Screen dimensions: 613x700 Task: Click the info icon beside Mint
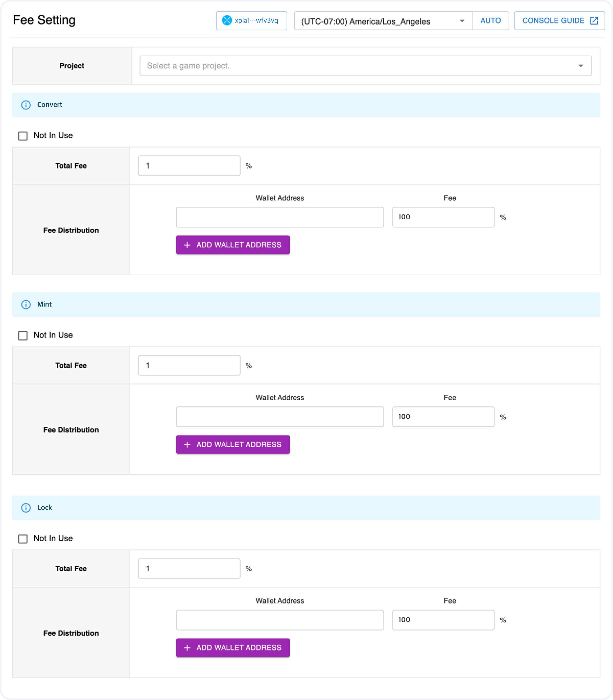point(26,304)
